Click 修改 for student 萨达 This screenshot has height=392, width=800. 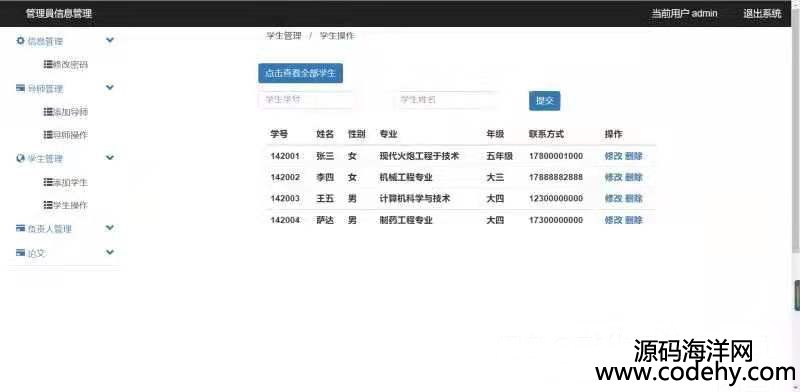tap(613, 220)
